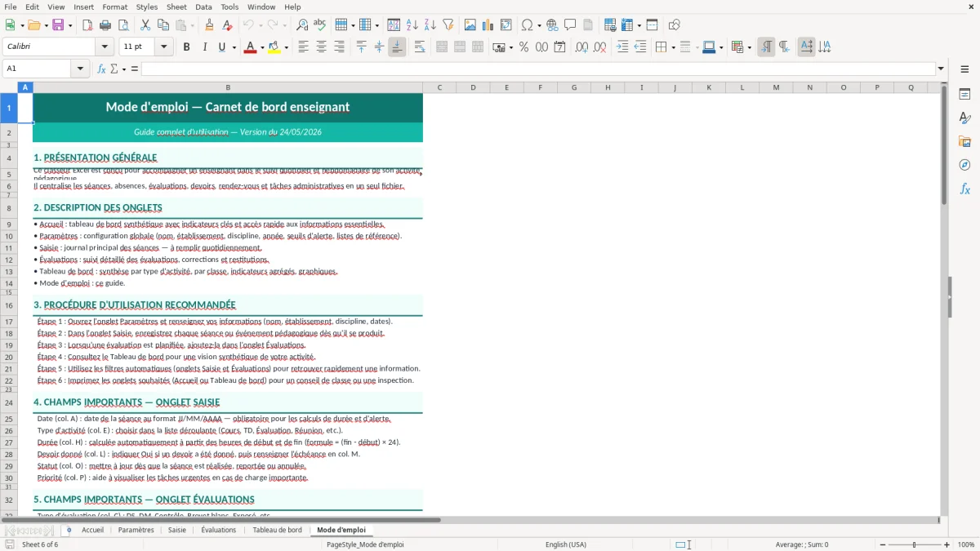Clear direct formatting

(226, 25)
